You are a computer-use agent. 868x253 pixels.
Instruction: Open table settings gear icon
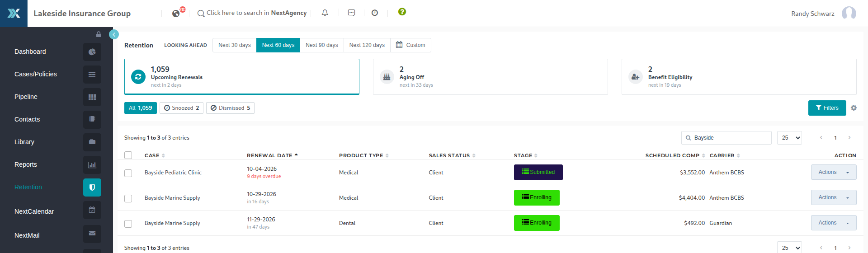854,108
